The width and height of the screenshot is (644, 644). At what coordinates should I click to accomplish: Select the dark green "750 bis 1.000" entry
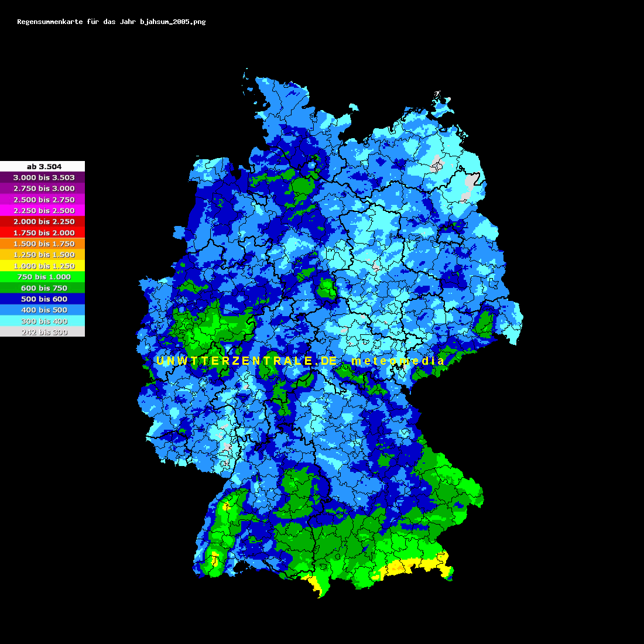(43, 276)
